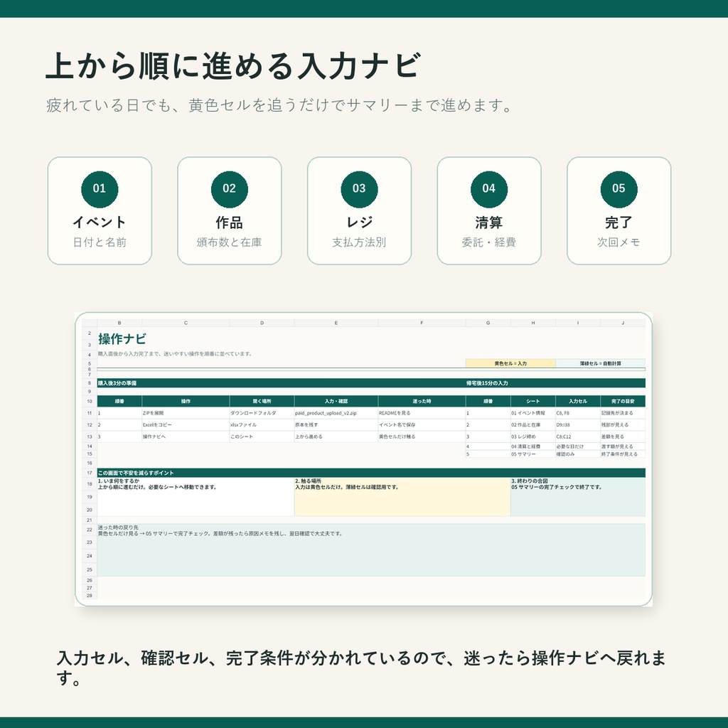Click the 開く場所 column header cell
The height and width of the screenshot is (728, 728).
point(262,401)
